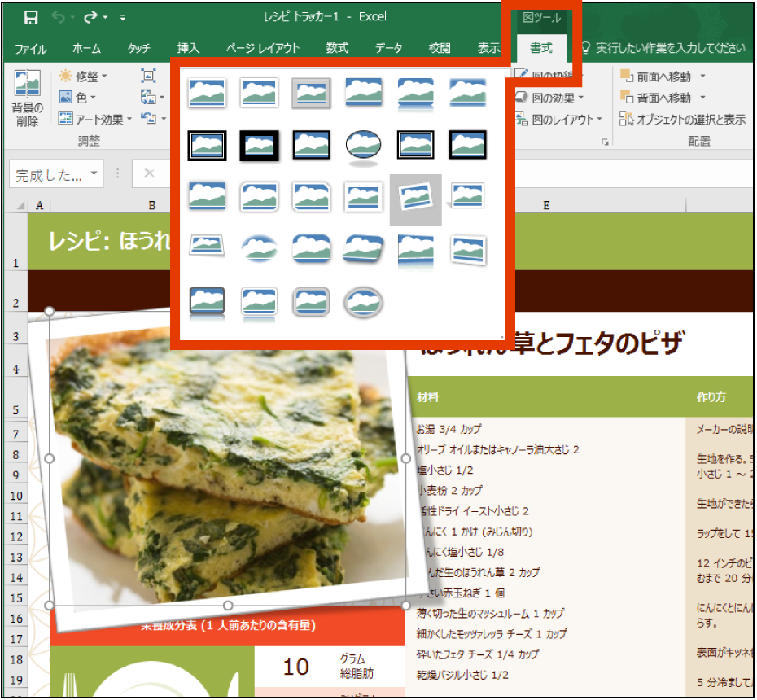Open the name box dropdown arrow

tap(94, 173)
